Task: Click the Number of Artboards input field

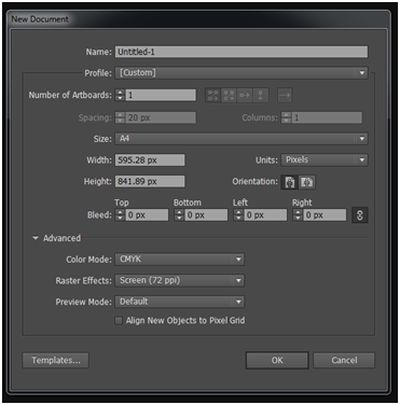Action: click(161, 95)
